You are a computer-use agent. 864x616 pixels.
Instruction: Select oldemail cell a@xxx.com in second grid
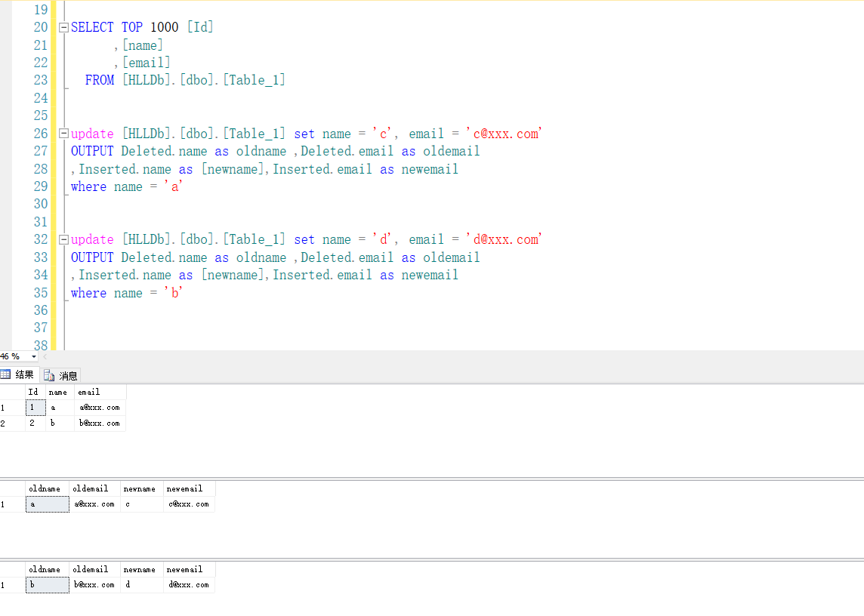coord(94,504)
